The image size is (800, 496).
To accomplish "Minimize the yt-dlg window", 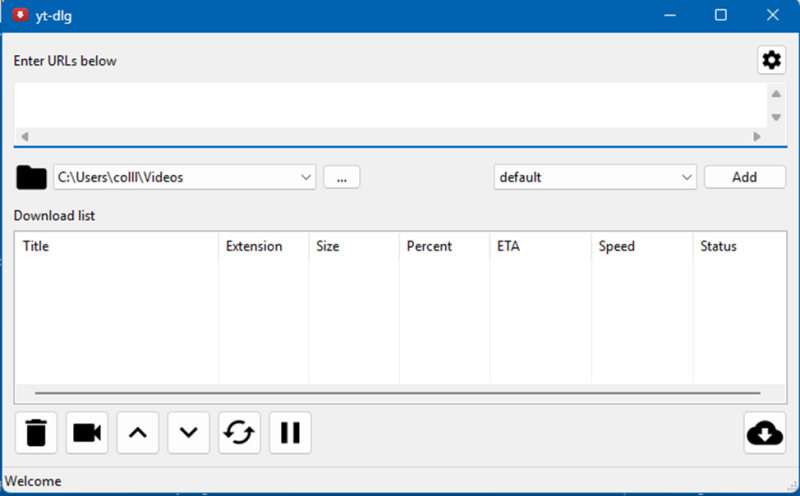I will (670, 15).
